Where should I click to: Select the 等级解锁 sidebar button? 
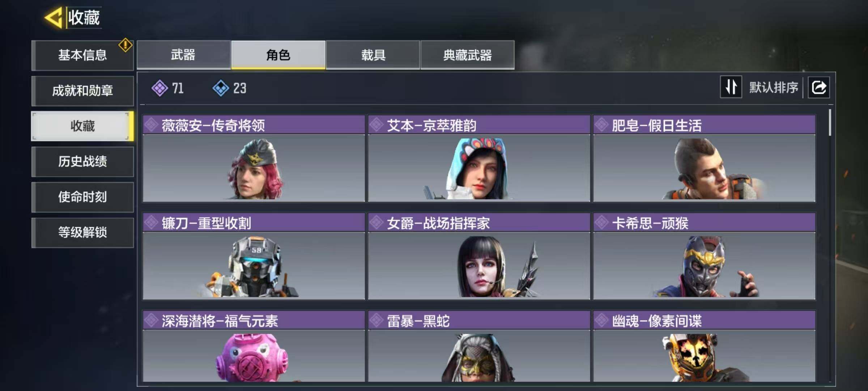(x=82, y=232)
